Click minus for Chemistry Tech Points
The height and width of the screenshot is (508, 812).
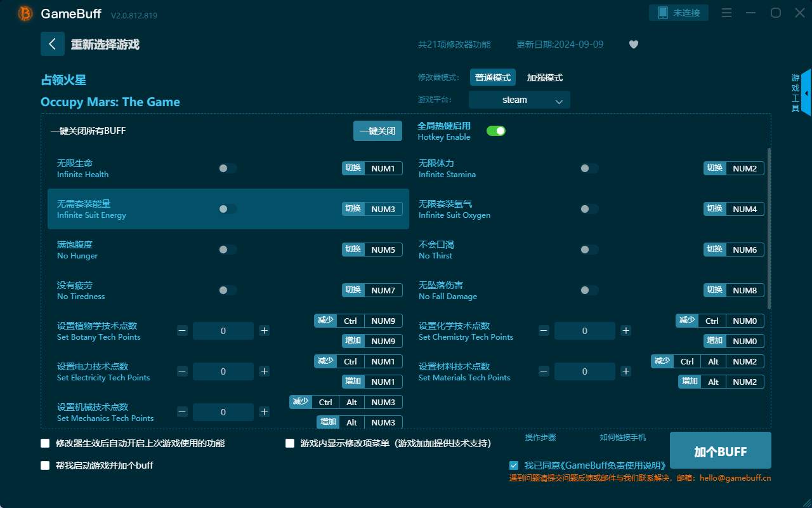[544, 331]
